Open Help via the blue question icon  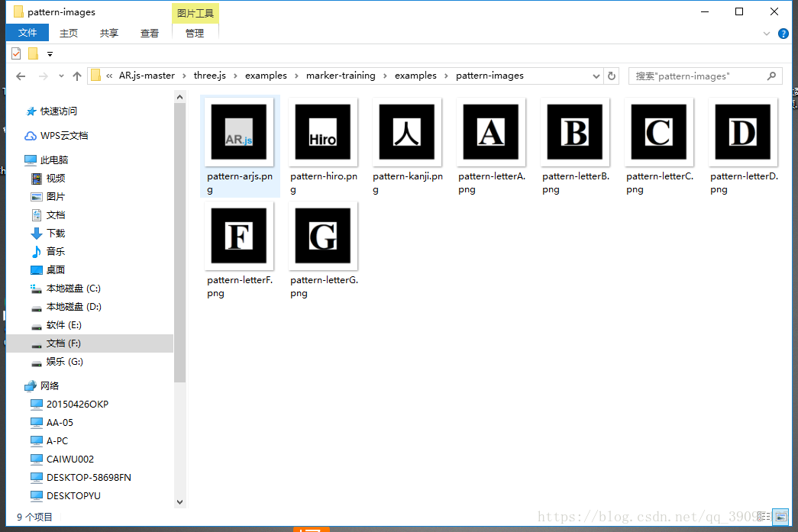click(783, 34)
